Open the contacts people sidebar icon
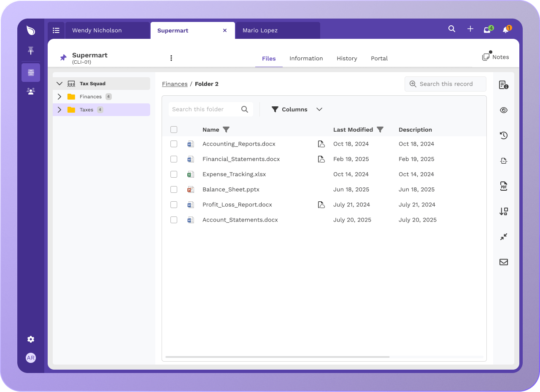 click(31, 91)
